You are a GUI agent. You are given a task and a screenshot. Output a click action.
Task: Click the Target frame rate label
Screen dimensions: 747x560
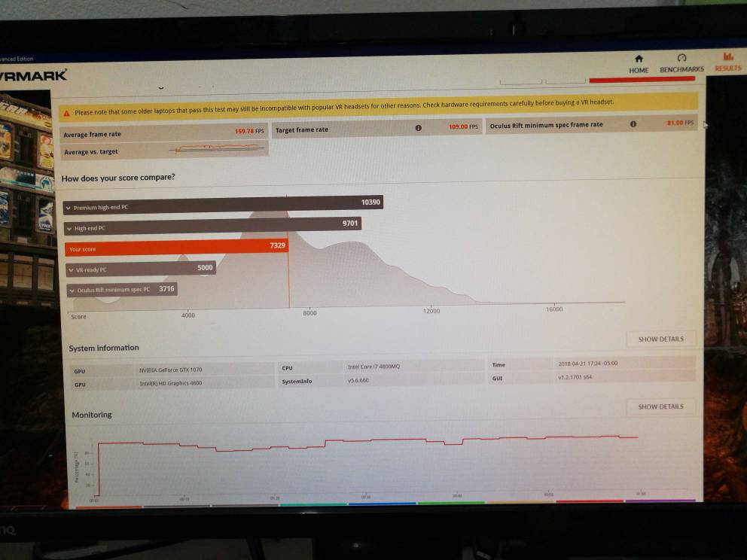[302, 129]
